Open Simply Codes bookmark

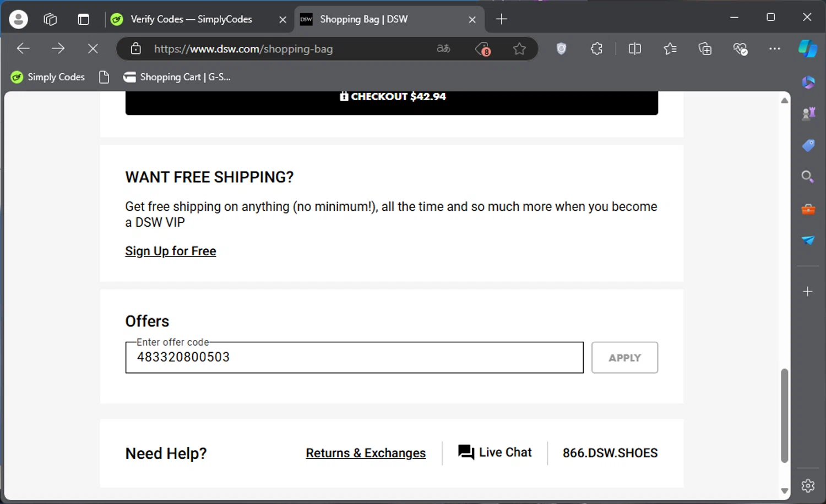point(48,77)
